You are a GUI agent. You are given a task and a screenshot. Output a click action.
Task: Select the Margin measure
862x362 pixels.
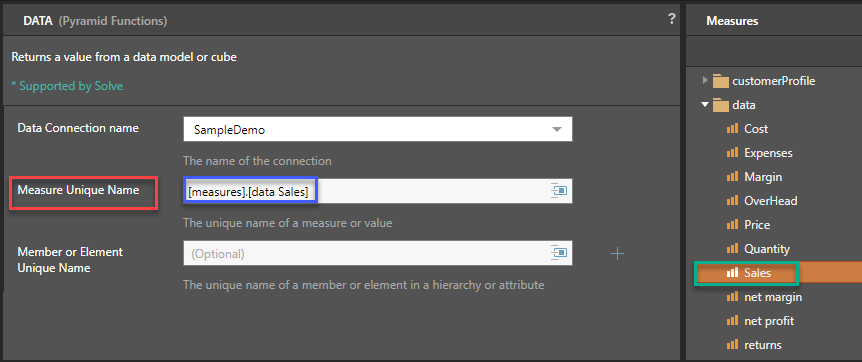point(763,177)
